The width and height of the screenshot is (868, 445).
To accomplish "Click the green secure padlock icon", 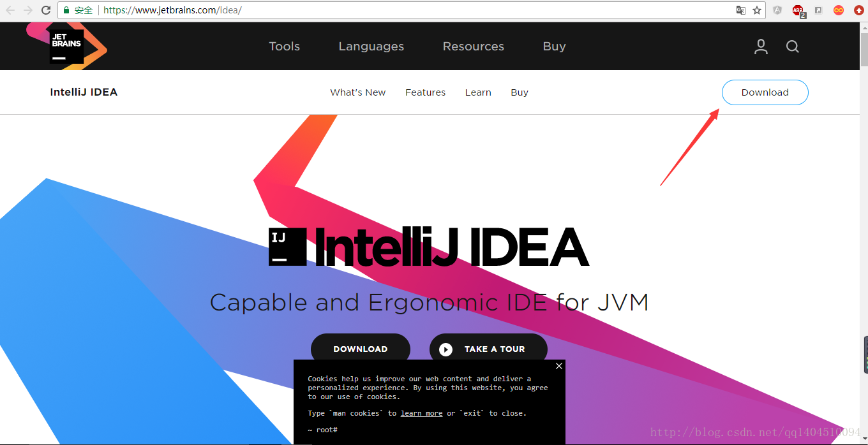I will click(66, 10).
